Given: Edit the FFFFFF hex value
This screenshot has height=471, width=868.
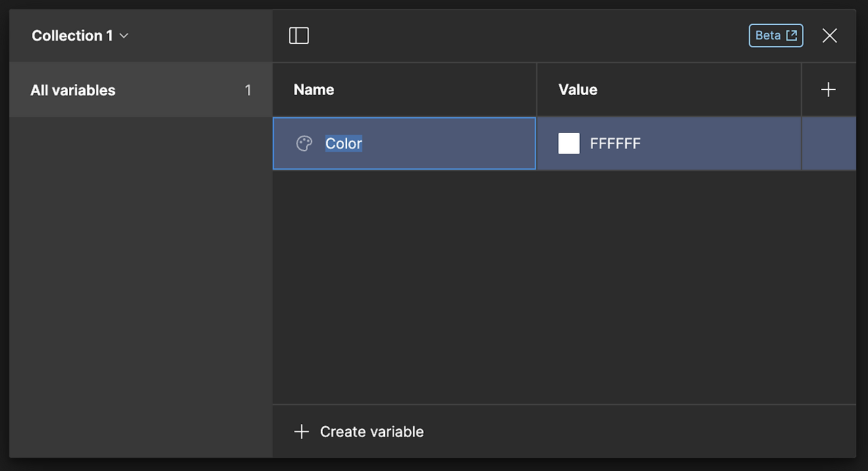Looking at the screenshot, I should (615, 143).
